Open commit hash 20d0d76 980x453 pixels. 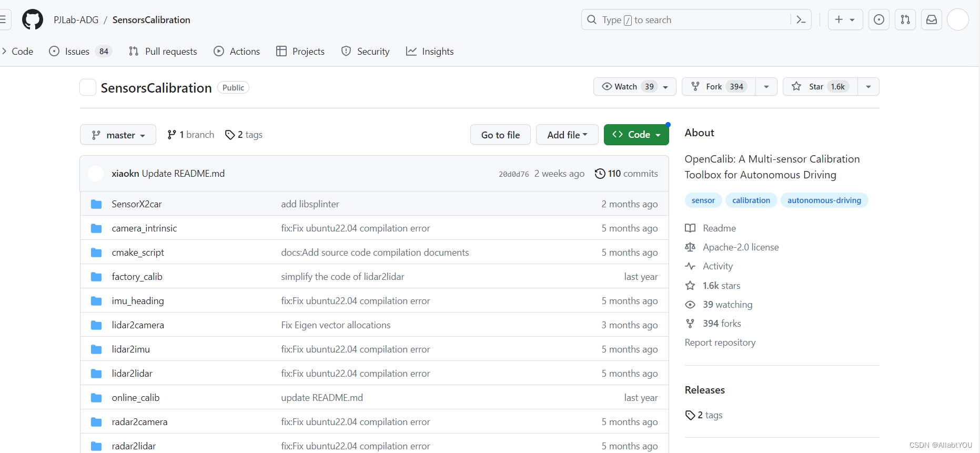coord(514,174)
